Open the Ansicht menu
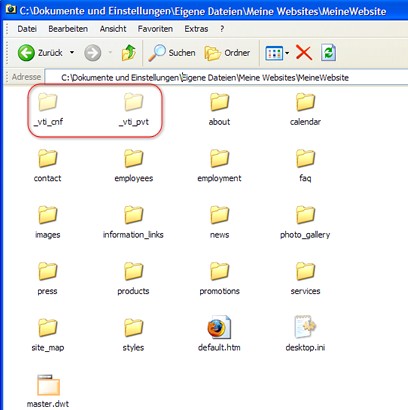This screenshot has height=410, width=408. [113, 29]
